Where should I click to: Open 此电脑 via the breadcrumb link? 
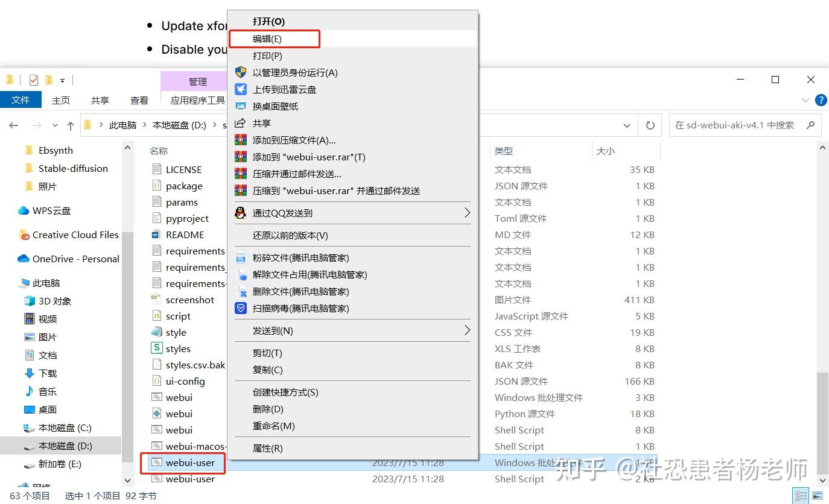click(122, 125)
